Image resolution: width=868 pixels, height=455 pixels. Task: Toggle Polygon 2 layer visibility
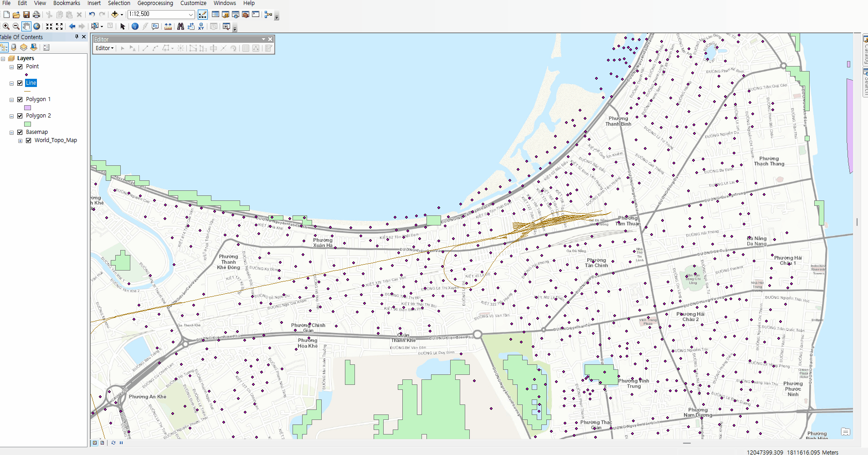(20, 116)
